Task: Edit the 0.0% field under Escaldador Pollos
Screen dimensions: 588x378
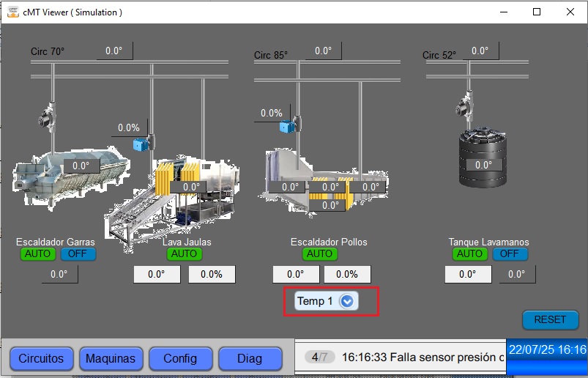Action: coord(347,274)
